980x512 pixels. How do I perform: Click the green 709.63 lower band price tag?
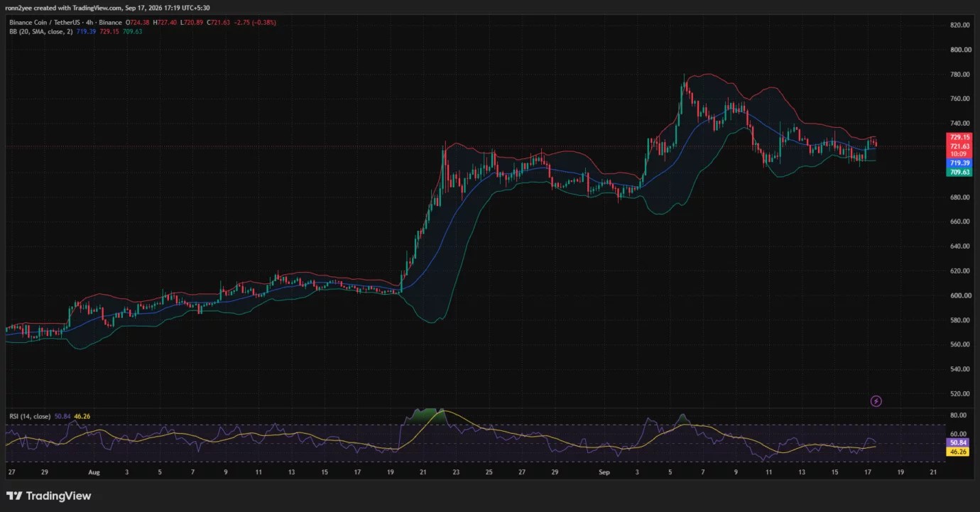click(x=960, y=172)
